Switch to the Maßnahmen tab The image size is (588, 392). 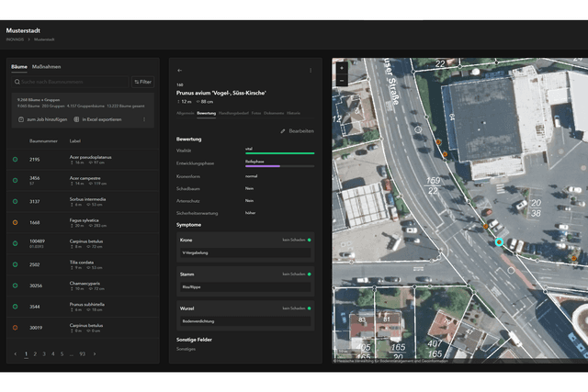(47, 66)
